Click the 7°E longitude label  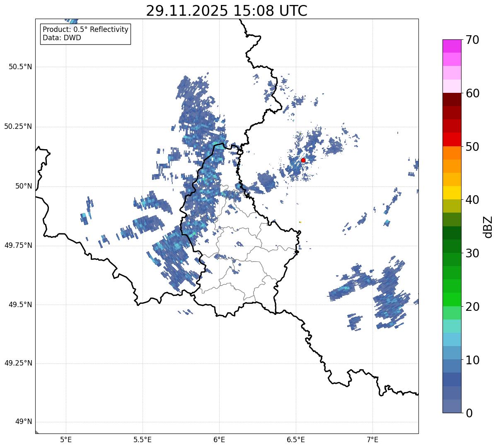(x=372, y=440)
